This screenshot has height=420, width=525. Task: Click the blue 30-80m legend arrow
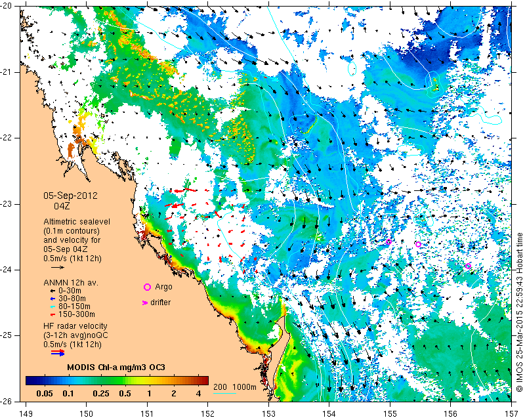coord(52,299)
